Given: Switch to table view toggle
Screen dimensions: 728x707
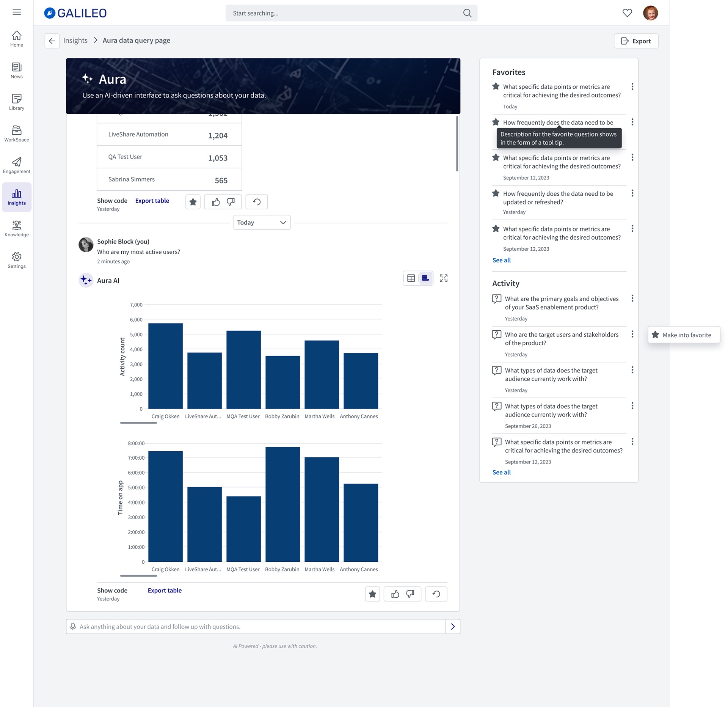Looking at the screenshot, I should [x=411, y=278].
